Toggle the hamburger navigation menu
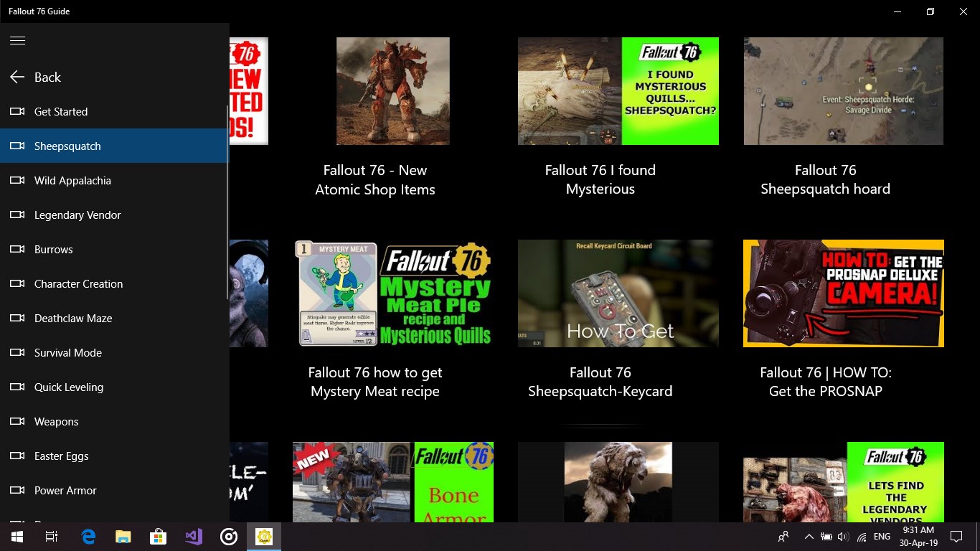This screenshot has height=551, width=980. pyautogui.click(x=17, y=40)
